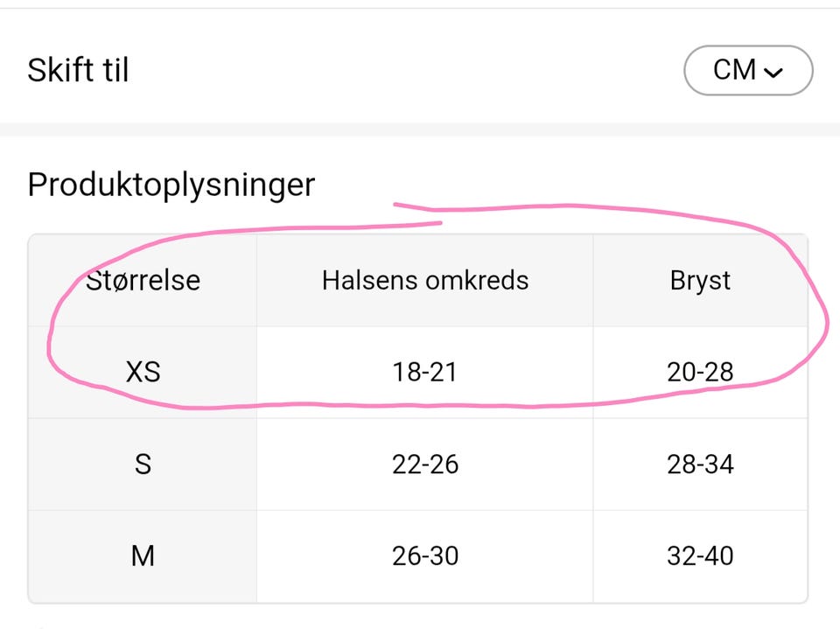Screen dimensions: 840x629
Task: Click the Produktoplysninger heading
Action: click(171, 185)
